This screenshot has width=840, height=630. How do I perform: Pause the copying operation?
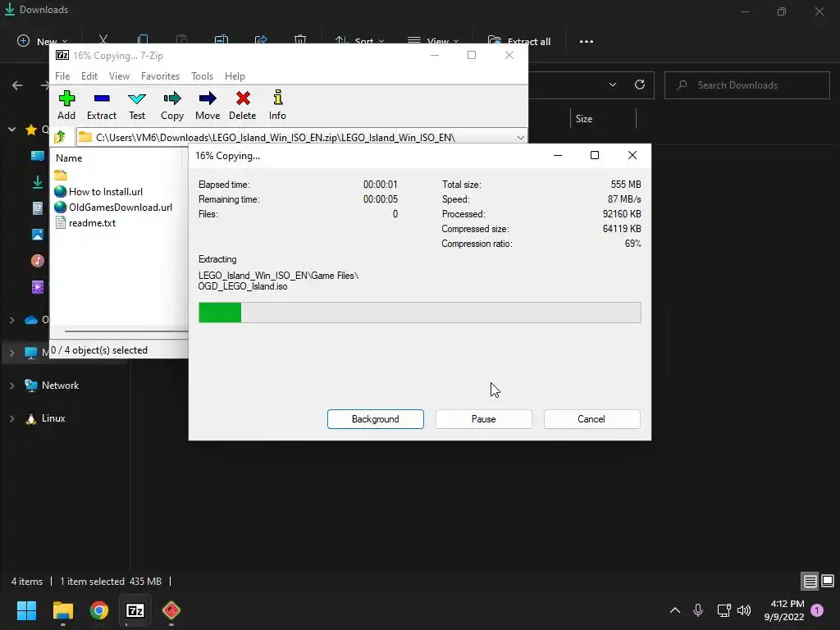484,419
